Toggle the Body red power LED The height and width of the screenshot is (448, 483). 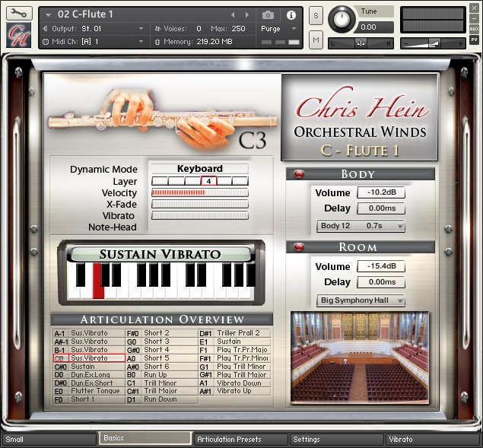[298, 174]
